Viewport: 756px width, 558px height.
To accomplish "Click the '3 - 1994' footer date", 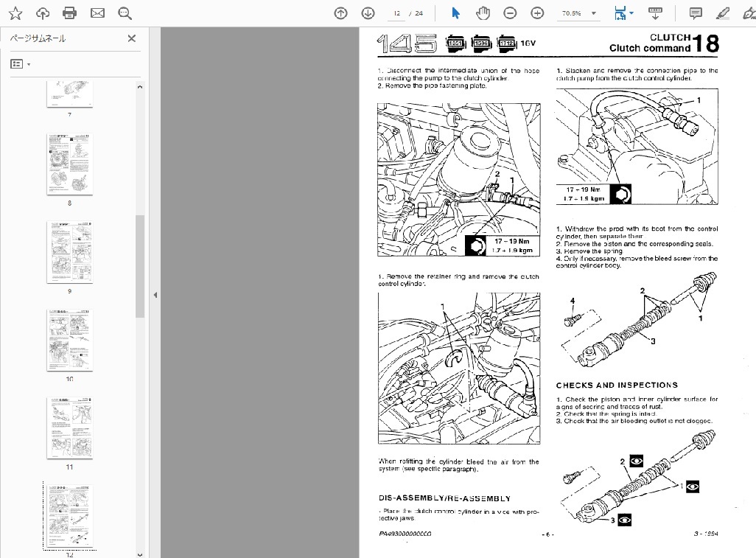I will (x=706, y=534).
